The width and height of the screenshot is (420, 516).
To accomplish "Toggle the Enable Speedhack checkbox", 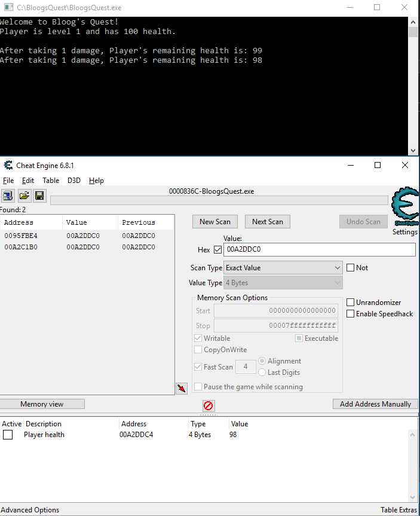I will (x=351, y=314).
